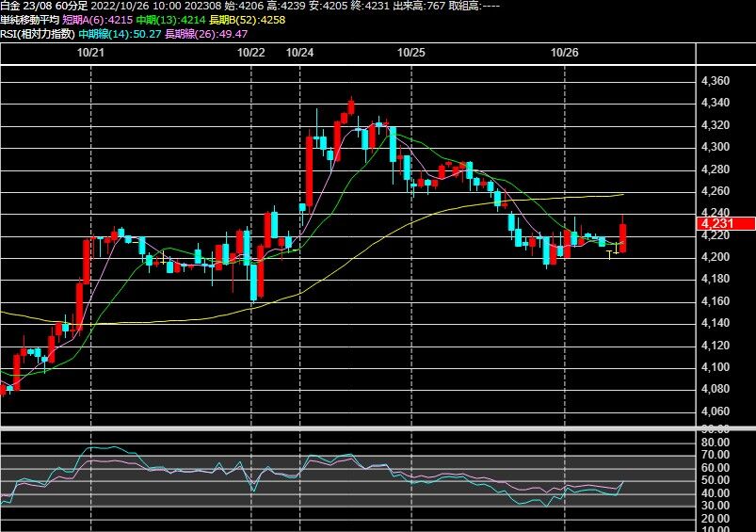Click the 4,060 price axis label
The image size is (756, 532).
pyautogui.click(x=716, y=411)
